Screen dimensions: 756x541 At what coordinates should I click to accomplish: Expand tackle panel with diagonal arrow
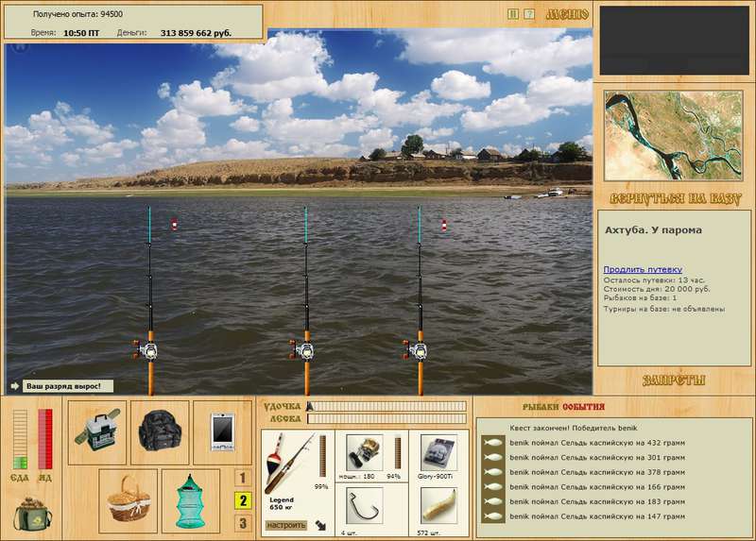point(320,525)
